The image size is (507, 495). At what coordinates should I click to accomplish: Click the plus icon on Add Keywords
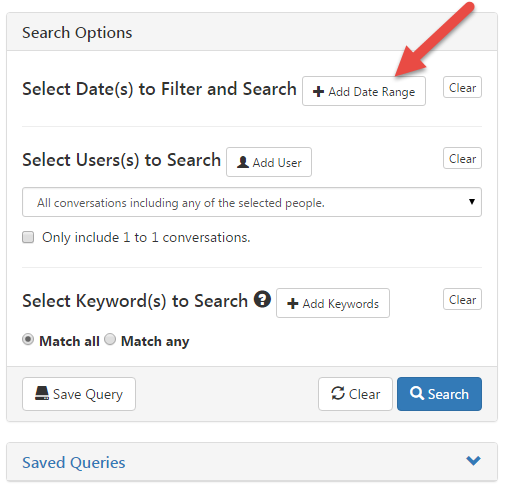click(293, 304)
